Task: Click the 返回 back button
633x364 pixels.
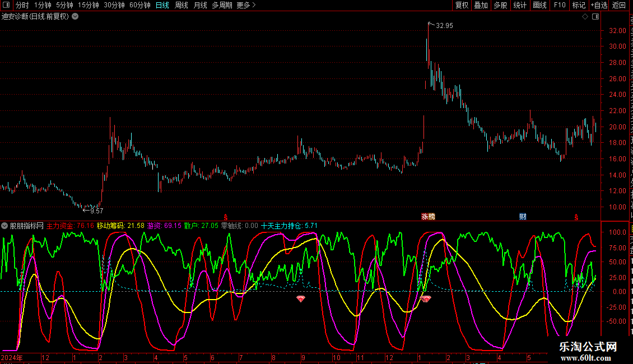Action: coord(618,5)
